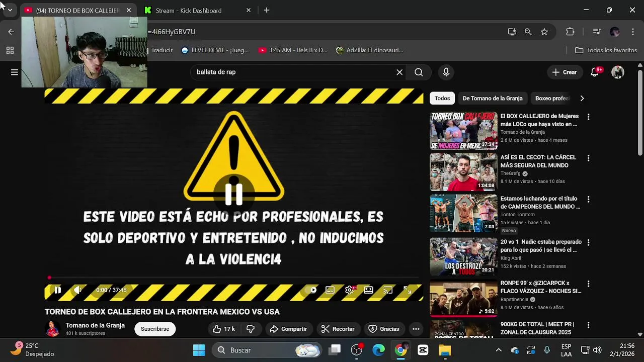The image size is (644, 362).
Task: Open options for '20 vs 1 Nadie estaba preparado' video
Action: click(x=588, y=242)
